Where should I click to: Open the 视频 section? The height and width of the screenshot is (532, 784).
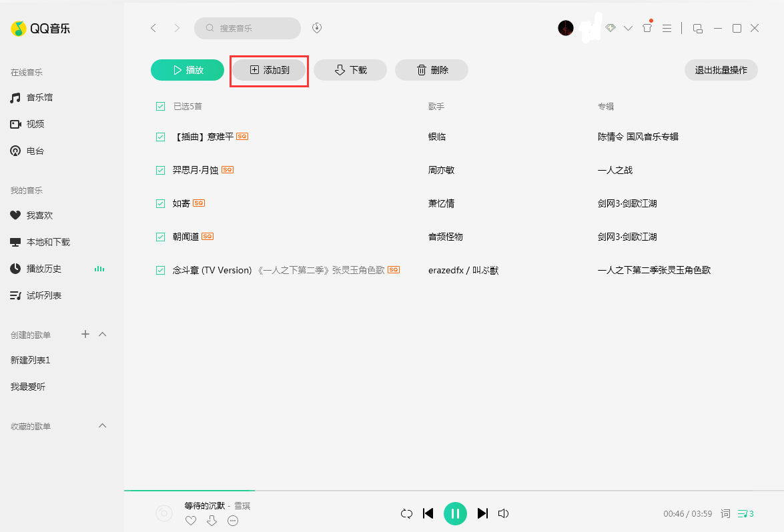click(35, 123)
